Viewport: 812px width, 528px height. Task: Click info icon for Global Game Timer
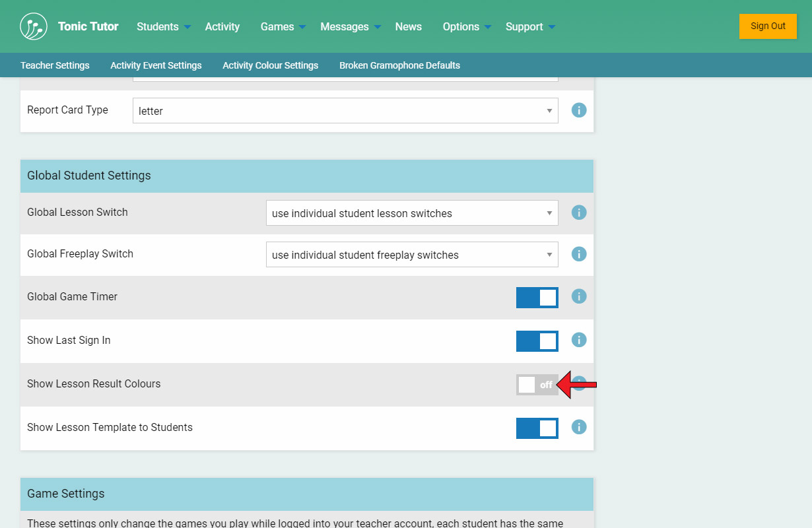[x=579, y=296]
